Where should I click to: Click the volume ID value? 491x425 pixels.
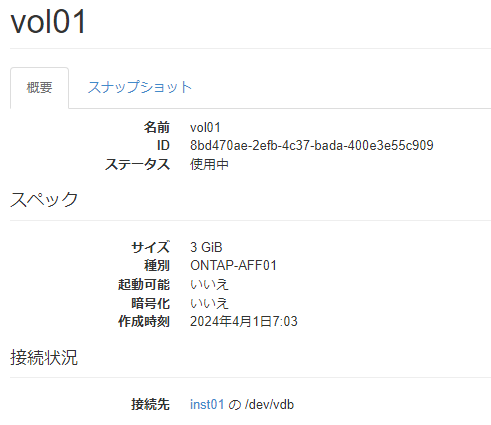click(x=312, y=146)
